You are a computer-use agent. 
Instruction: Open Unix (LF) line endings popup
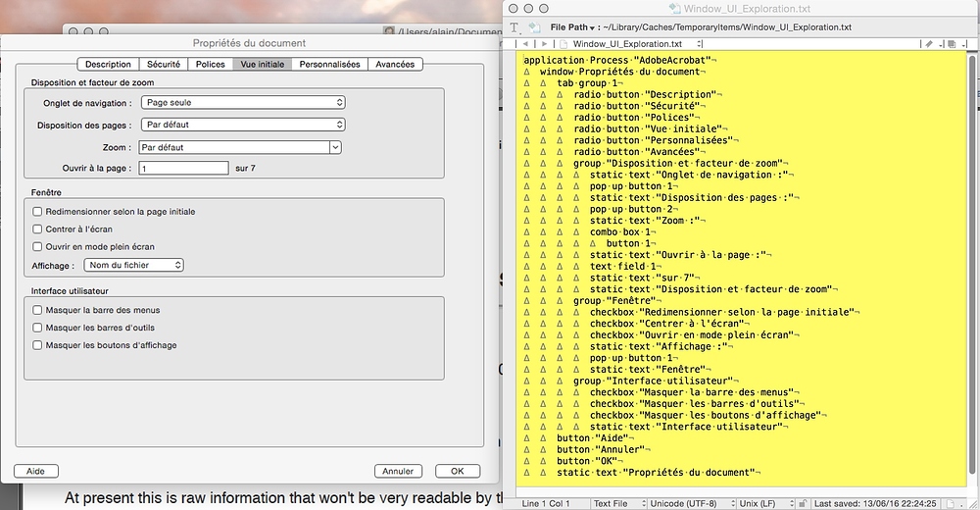(x=766, y=503)
